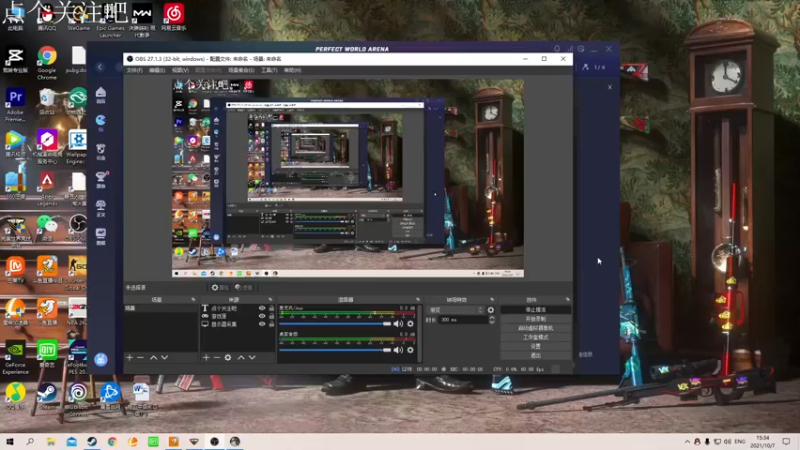Toggle lock on text source

click(271, 308)
